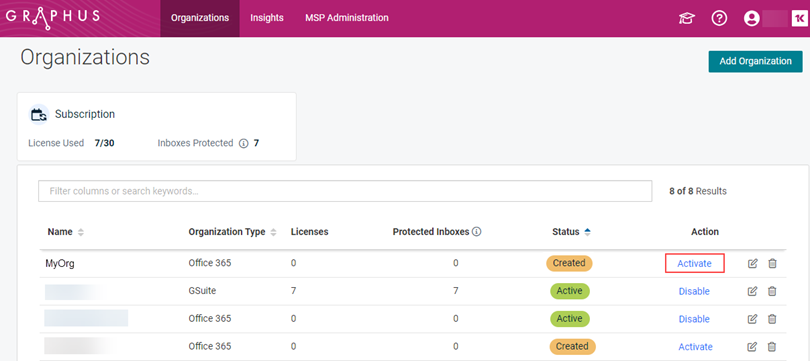
Task: Edit the GSuite organization row
Action: [x=753, y=291]
